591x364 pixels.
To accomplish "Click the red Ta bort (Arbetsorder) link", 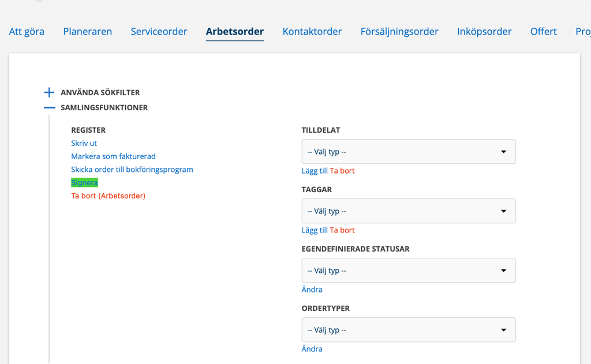I will (x=108, y=196).
